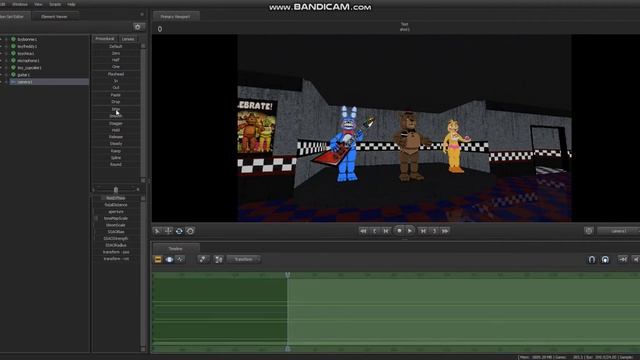The width and height of the screenshot is (640, 360).
Task: Select the SSAOStrength control
Action: (116, 238)
